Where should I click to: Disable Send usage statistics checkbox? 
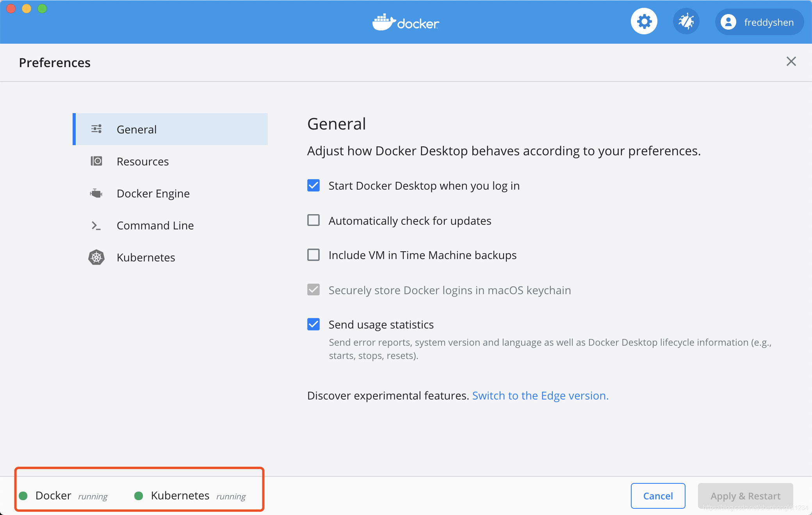coord(313,325)
